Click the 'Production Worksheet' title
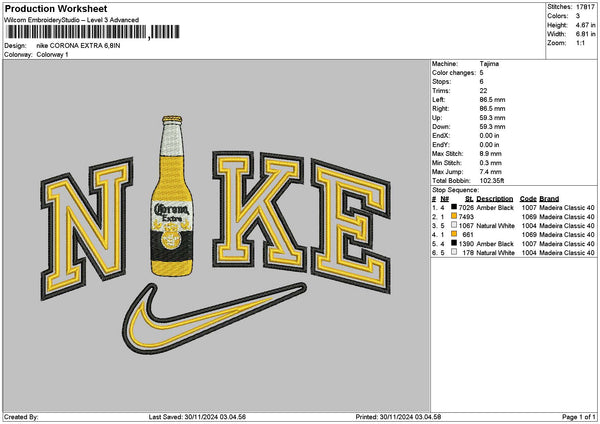Viewport: 600px width, 424px height. [x=56, y=8]
